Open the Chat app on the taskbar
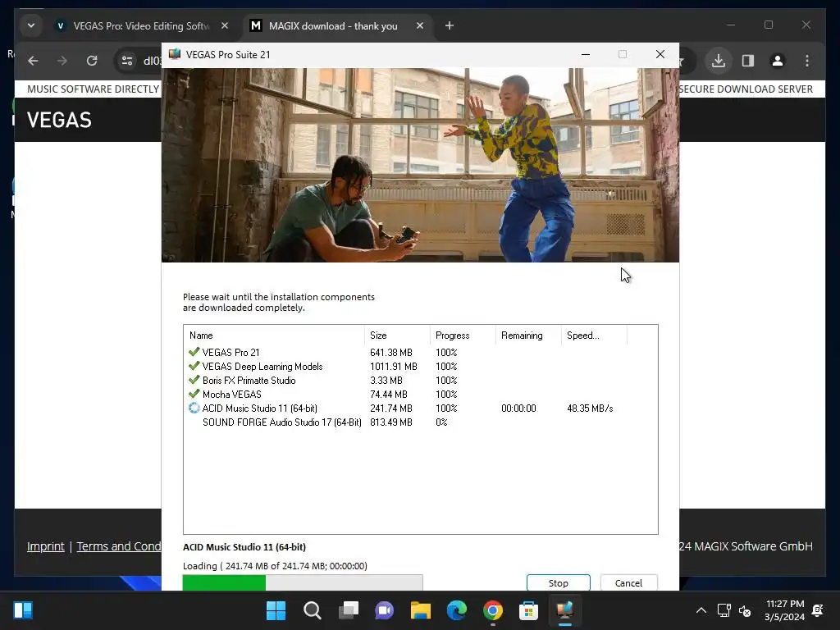840x630 pixels. pyautogui.click(x=384, y=610)
